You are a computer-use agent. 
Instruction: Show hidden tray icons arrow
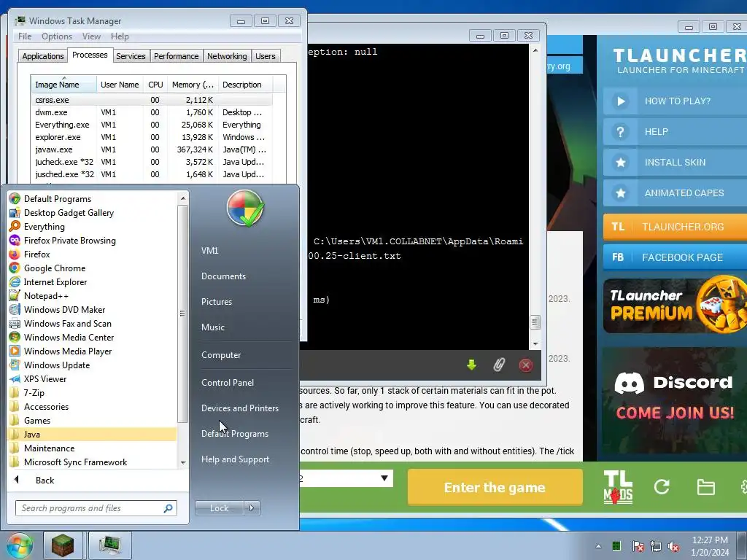coord(598,546)
